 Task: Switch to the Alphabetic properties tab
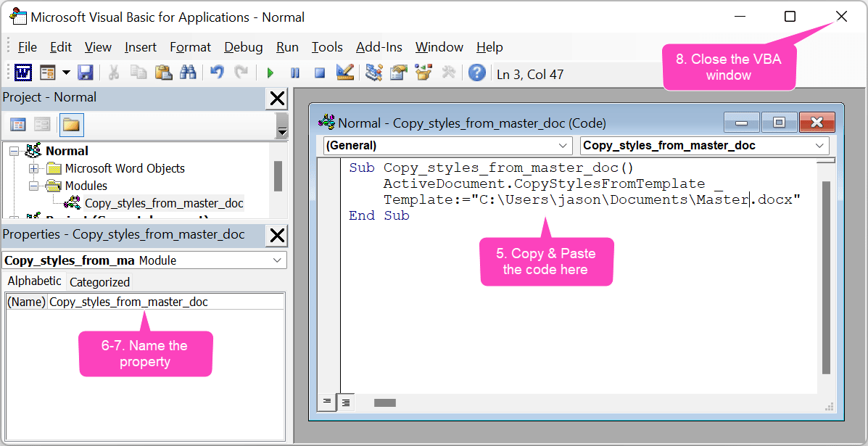34,281
